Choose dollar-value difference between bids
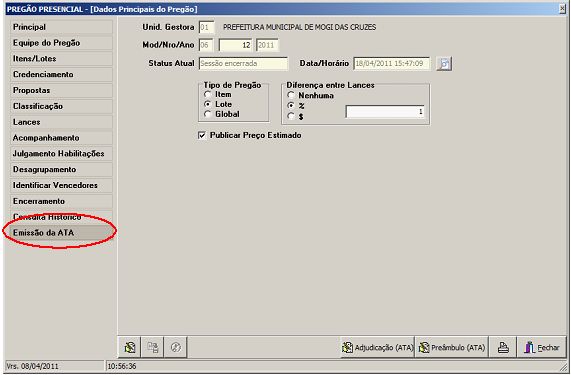 (291, 117)
